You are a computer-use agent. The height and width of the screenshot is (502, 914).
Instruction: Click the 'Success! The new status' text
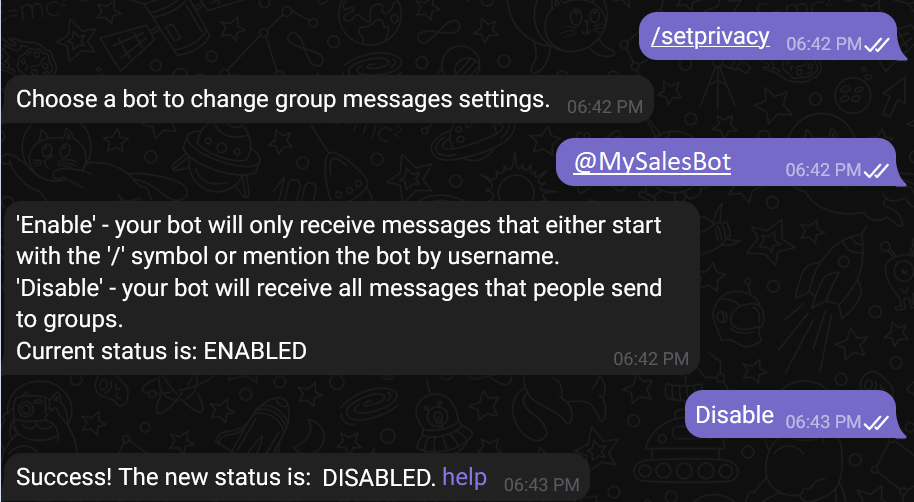pos(164,477)
